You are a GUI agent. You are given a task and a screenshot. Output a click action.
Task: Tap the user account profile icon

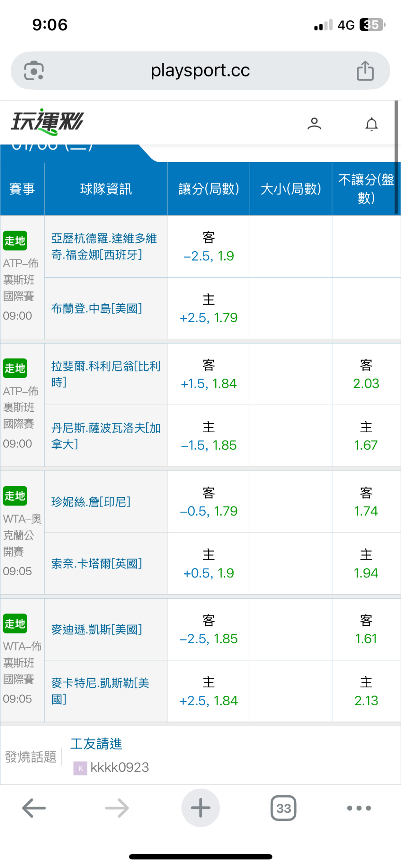314,124
